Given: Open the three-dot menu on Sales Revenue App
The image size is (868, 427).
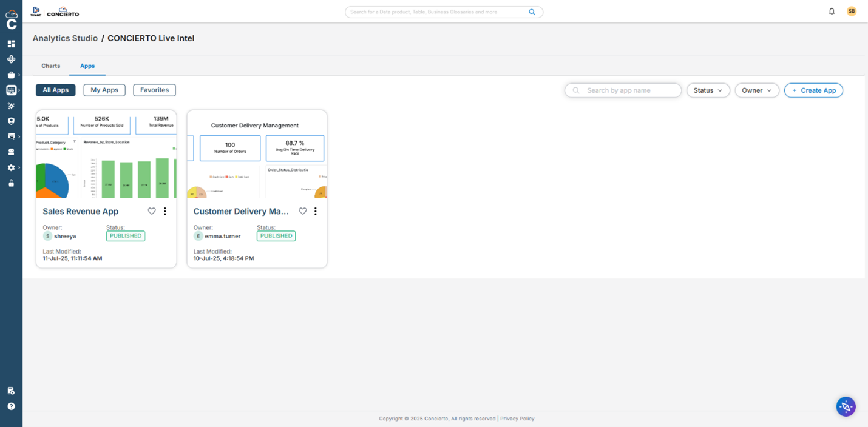Looking at the screenshot, I should click(164, 211).
